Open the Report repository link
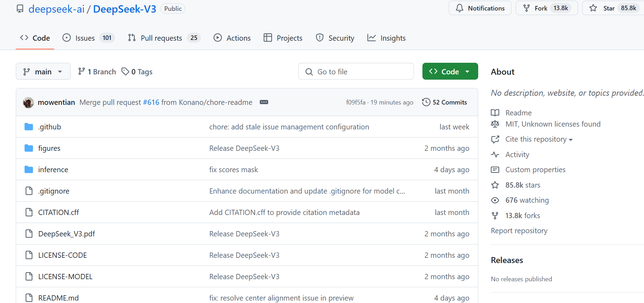Screen dimensions: 644x303 pyautogui.click(x=519, y=231)
